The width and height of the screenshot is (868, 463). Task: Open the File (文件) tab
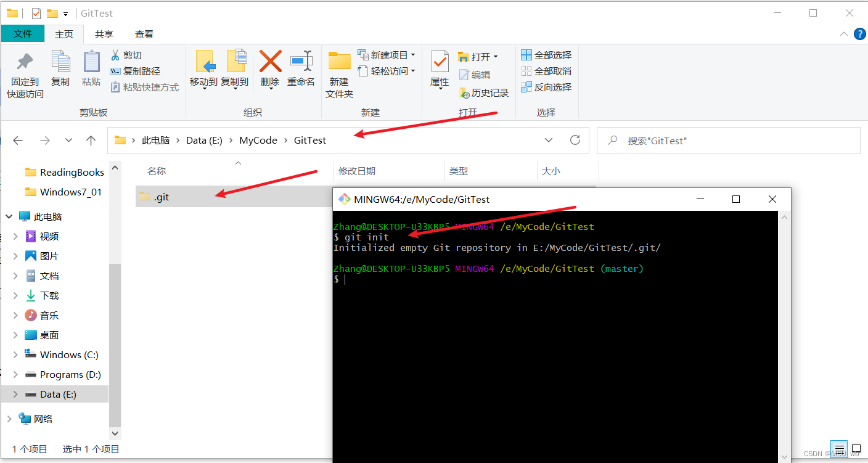[x=23, y=34]
